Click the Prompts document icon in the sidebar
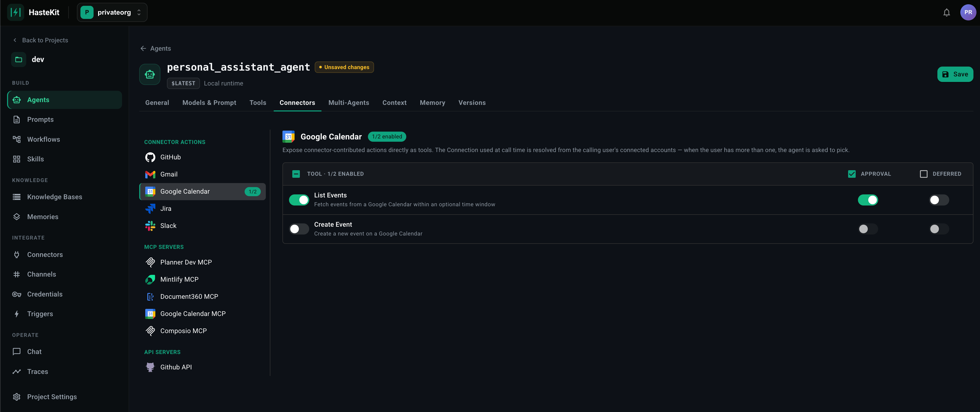Viewport: 980px width, 412px height. [x=16, y=120]
